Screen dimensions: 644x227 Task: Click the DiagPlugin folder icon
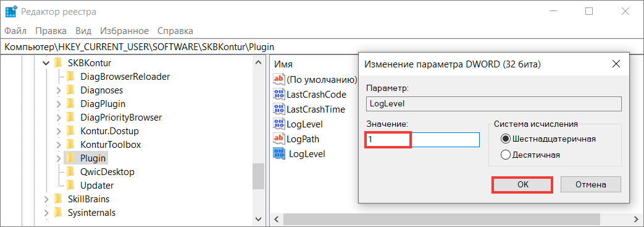pos(71,104)
